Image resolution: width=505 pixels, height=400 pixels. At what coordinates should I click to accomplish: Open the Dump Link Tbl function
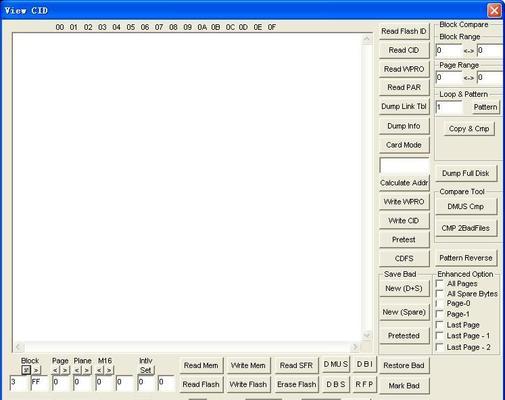pos(404,107)
